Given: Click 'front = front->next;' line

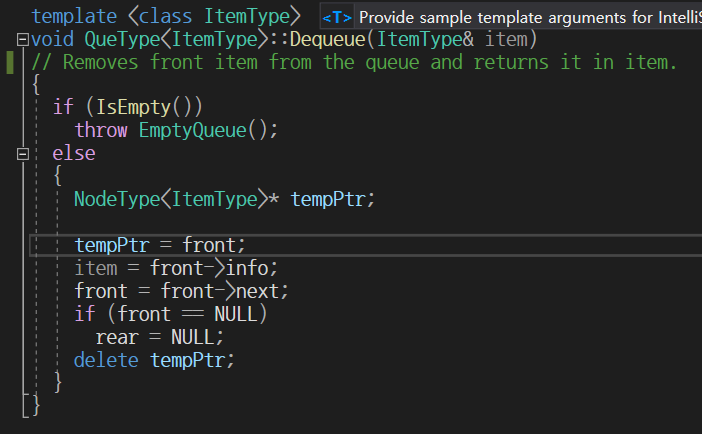Looking at the screenshot, I should [181, 291].
